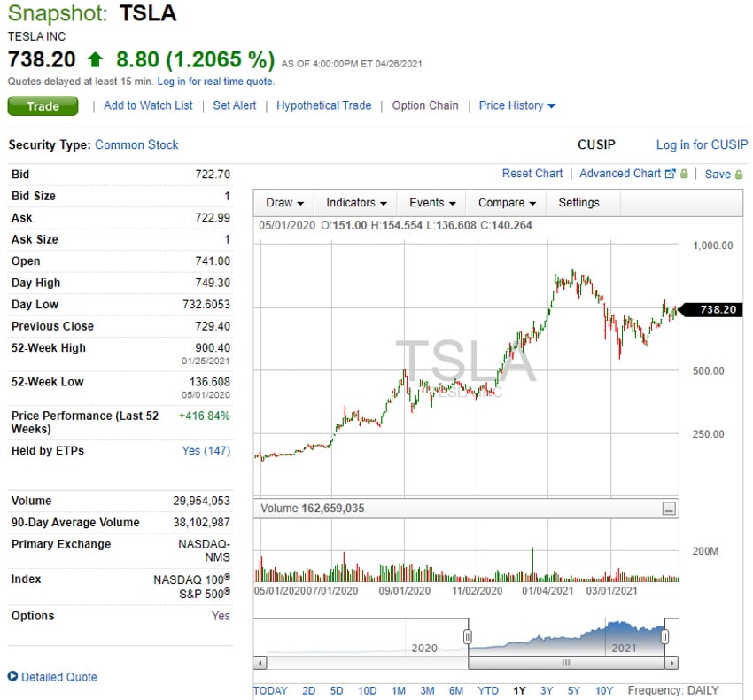Click the 738.20 price marker on chart
This screenshot has width=753, height=700.
tap(712, 310)
